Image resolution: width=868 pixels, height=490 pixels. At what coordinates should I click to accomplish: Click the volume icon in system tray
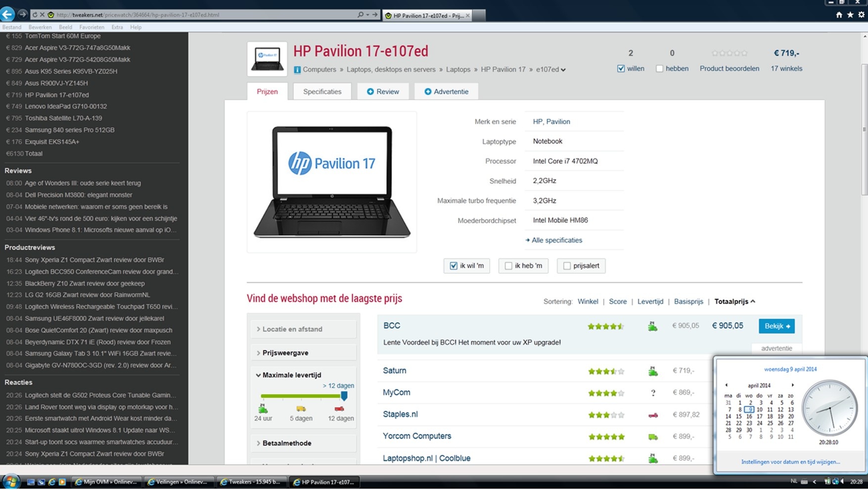[x=842, y=482]
